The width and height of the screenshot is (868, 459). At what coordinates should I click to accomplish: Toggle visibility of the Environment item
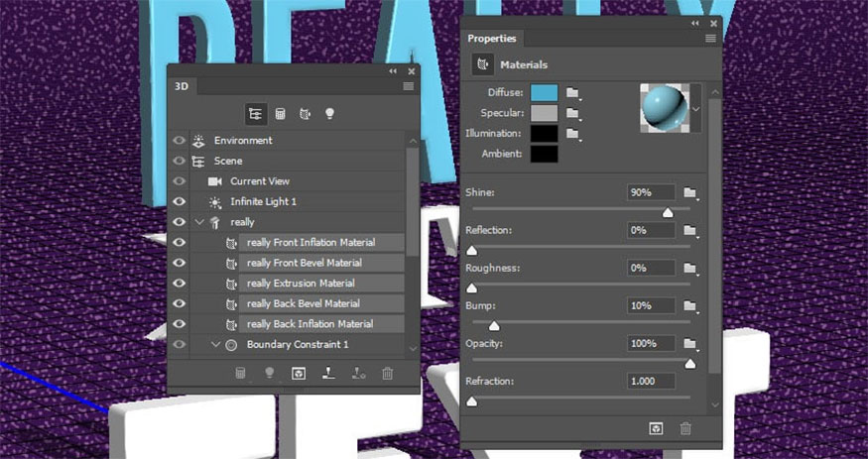pos(180,141)
